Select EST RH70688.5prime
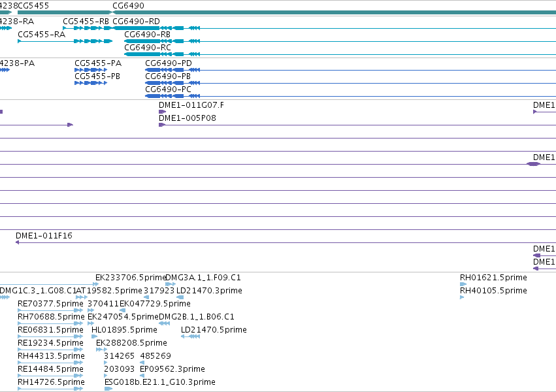Viewport: 556px width, 392px height. (x=50, y=323)
